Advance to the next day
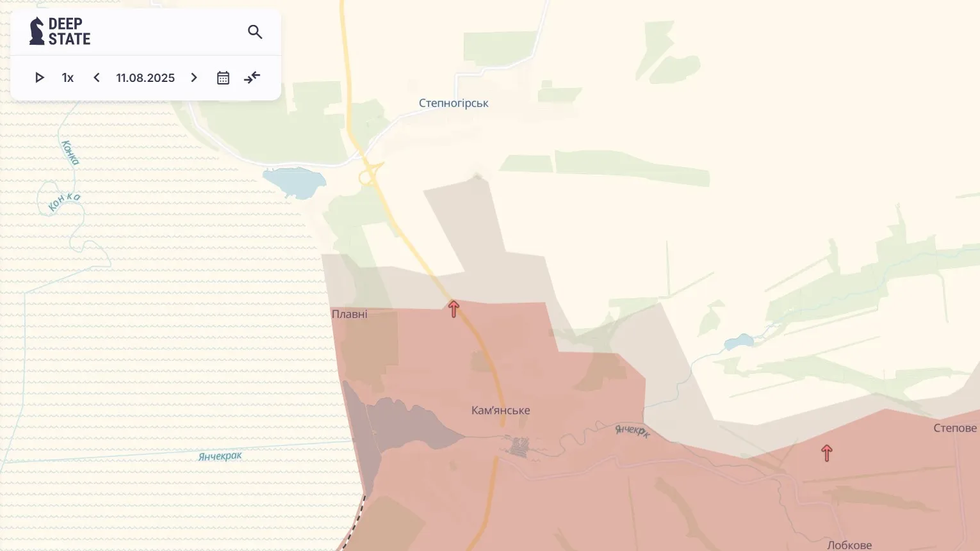This screenshot has height=551, width=980. [x=194, y=77]
